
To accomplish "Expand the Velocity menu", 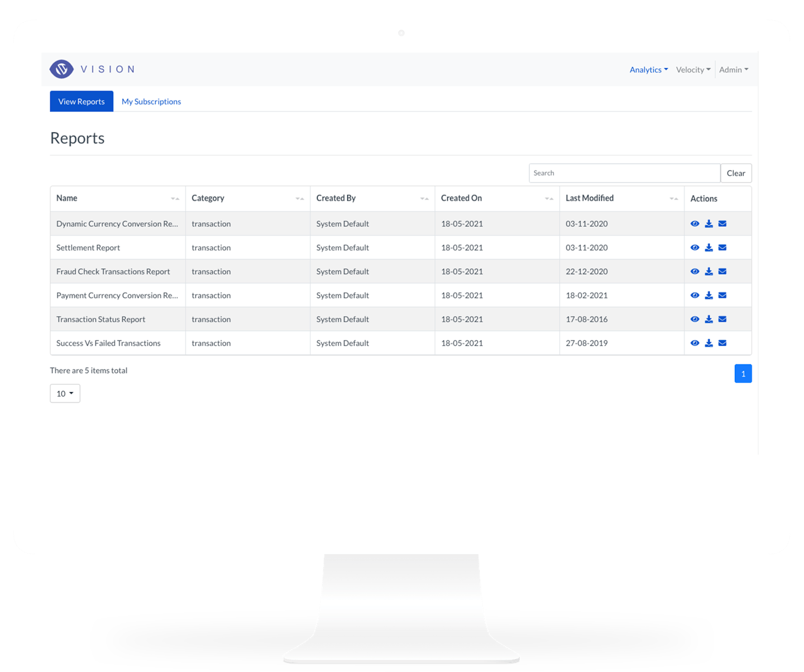I will [x=693, y=70].
